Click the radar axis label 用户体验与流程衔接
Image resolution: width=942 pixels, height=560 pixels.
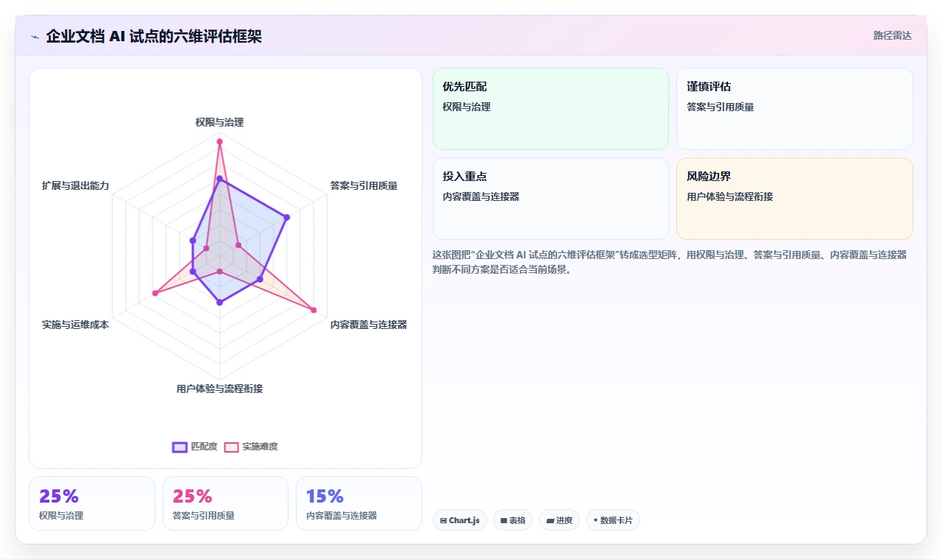219,389
